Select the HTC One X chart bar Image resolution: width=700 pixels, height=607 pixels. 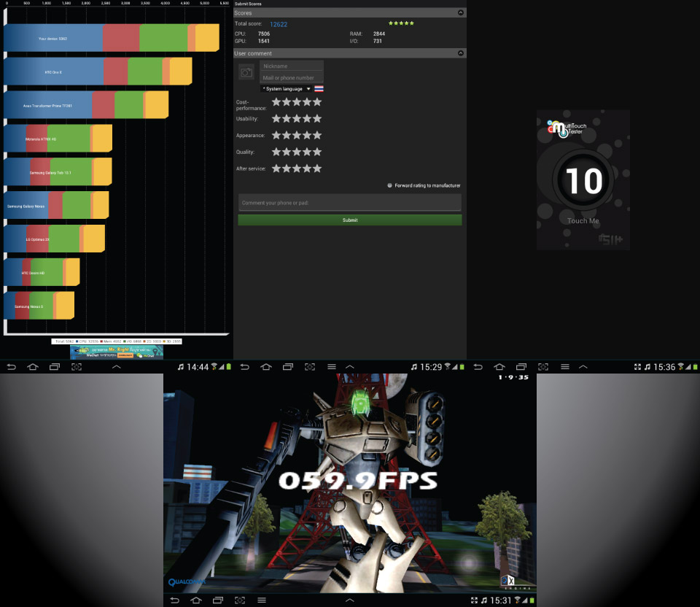[98, 71]
